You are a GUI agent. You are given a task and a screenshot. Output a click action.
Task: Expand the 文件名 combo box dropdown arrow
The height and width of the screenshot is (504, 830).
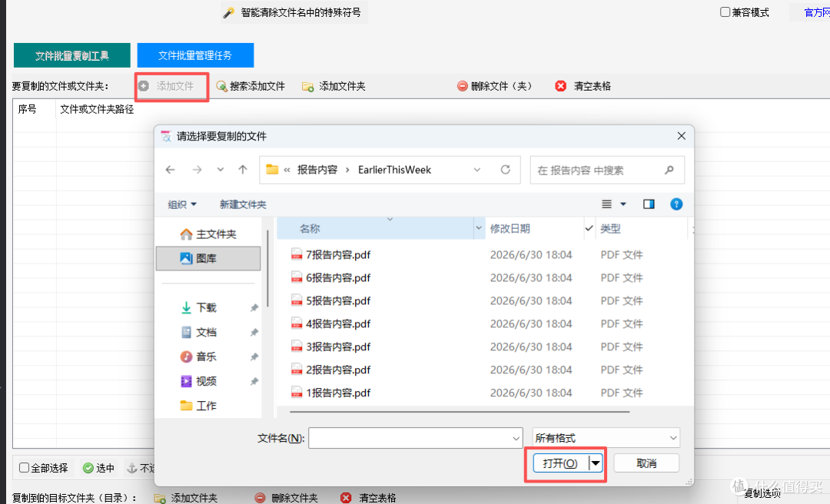[x=516, y=439]
